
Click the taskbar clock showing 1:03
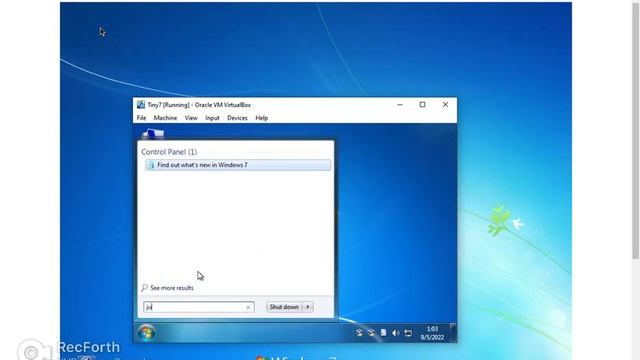(432, 333)
